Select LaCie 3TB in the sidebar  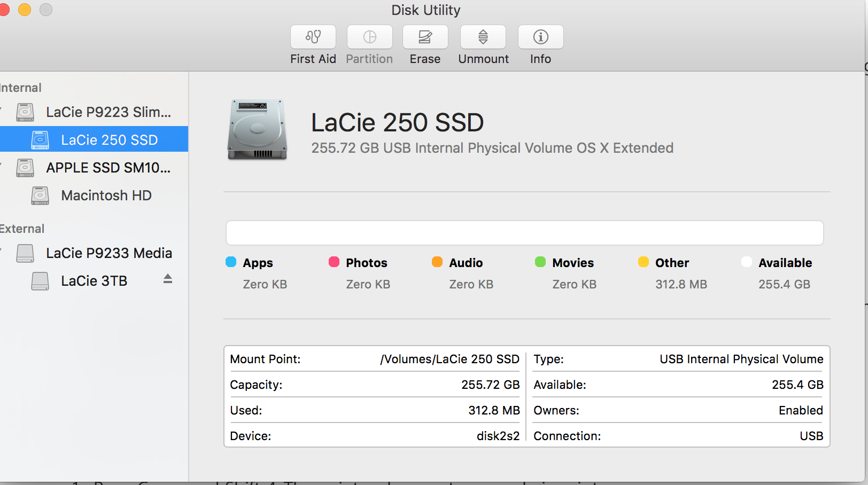[94, 281]
